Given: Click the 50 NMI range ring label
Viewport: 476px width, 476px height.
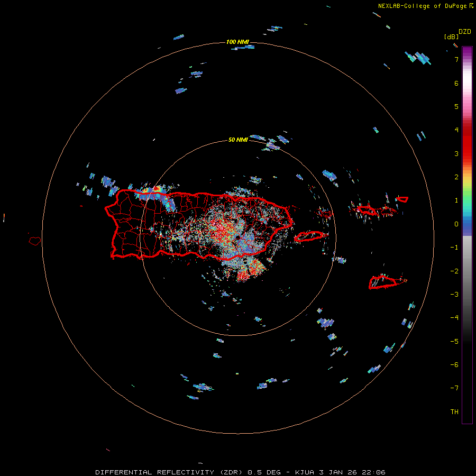Looking at the screenshot, I should [x=238, y=140].
